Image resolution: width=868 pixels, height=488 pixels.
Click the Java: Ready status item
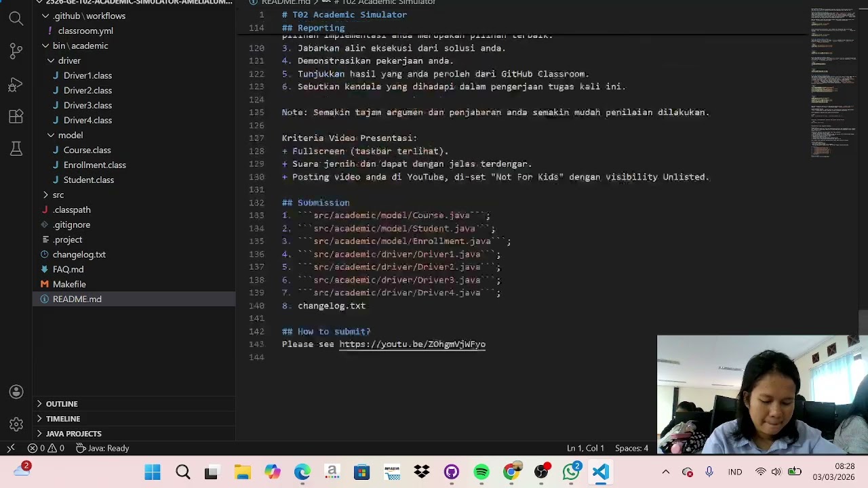pos(102,448)
